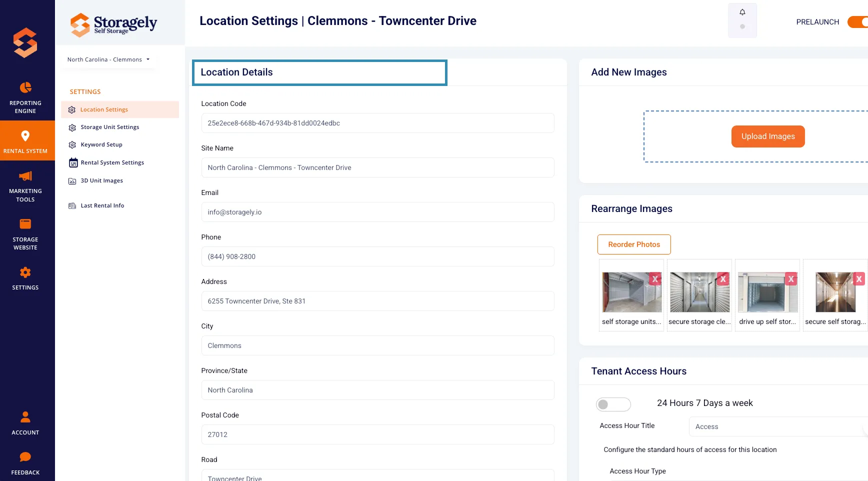Open Location Settings menu item
Screen dimensions: 868x481
120,109
